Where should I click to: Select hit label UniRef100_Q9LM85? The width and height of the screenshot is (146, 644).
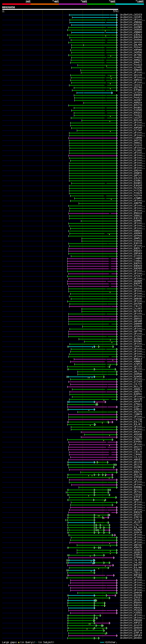coord(131,45)
